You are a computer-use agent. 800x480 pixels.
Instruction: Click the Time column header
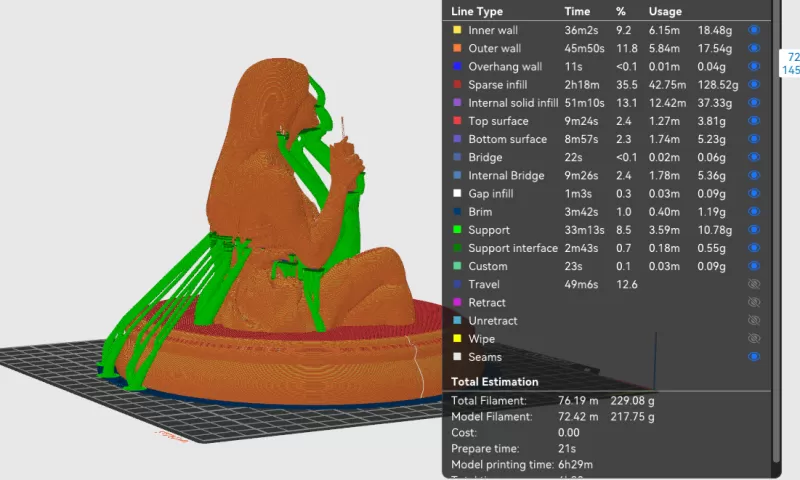click(x=577, y=11)
